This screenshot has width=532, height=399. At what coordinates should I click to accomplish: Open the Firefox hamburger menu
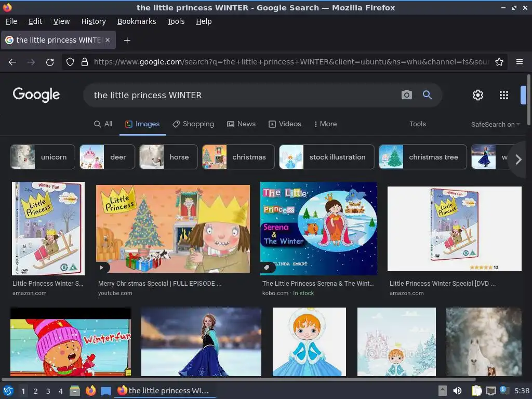520,62
